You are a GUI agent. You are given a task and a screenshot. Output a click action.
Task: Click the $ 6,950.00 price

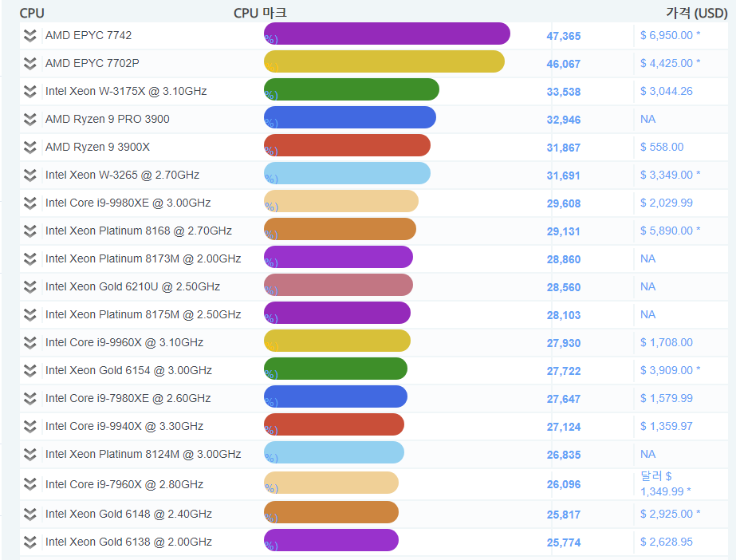(670, 35)
